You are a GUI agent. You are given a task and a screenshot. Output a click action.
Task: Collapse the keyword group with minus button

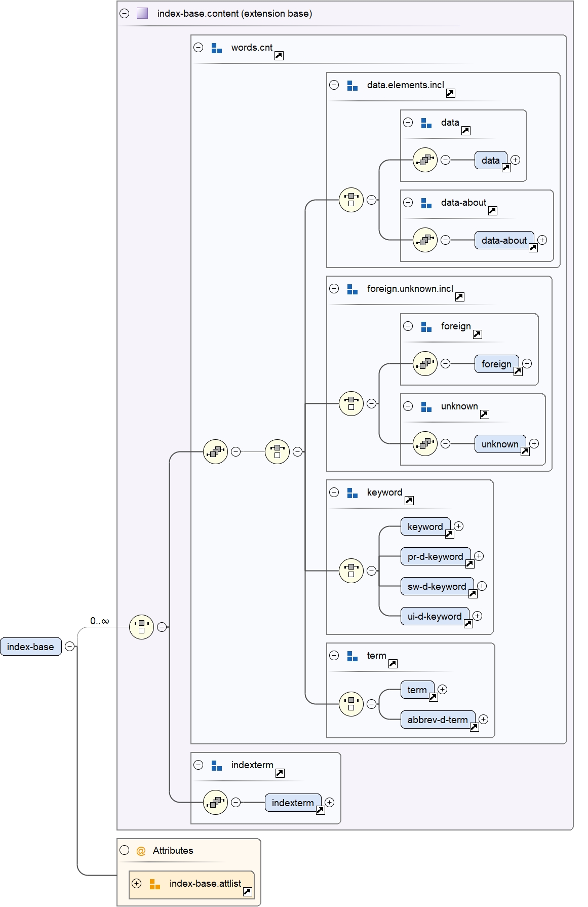point(334,493)
